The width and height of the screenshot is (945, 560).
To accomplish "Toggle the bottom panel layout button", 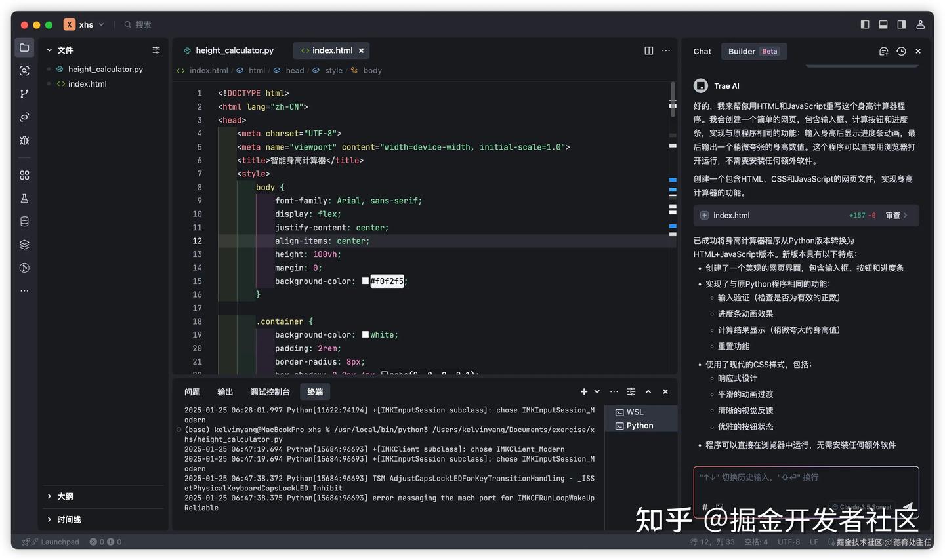I will pos(883,24).
